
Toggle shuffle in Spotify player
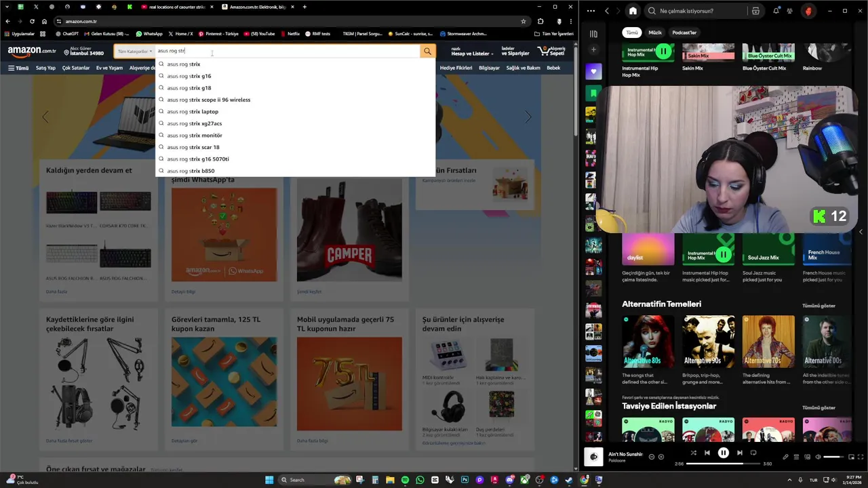pyautogui.click(x=693, y=453)
